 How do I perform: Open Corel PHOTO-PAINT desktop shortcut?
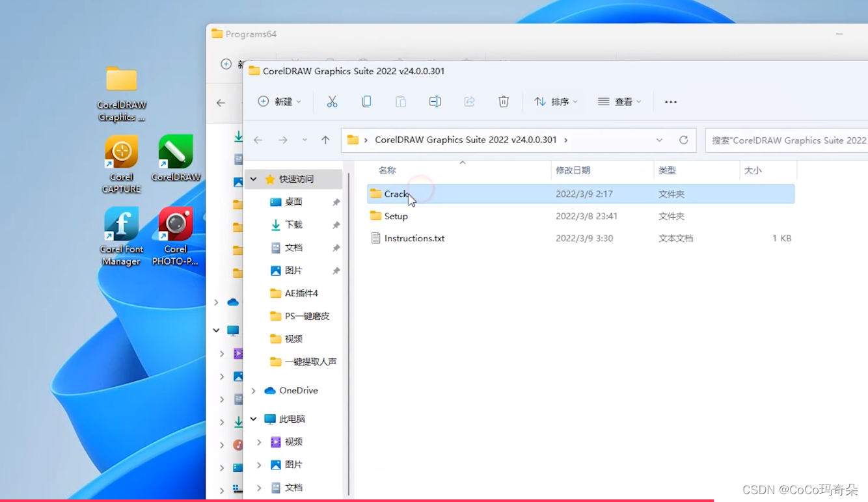pyautogui.click(x=176, y=236)
